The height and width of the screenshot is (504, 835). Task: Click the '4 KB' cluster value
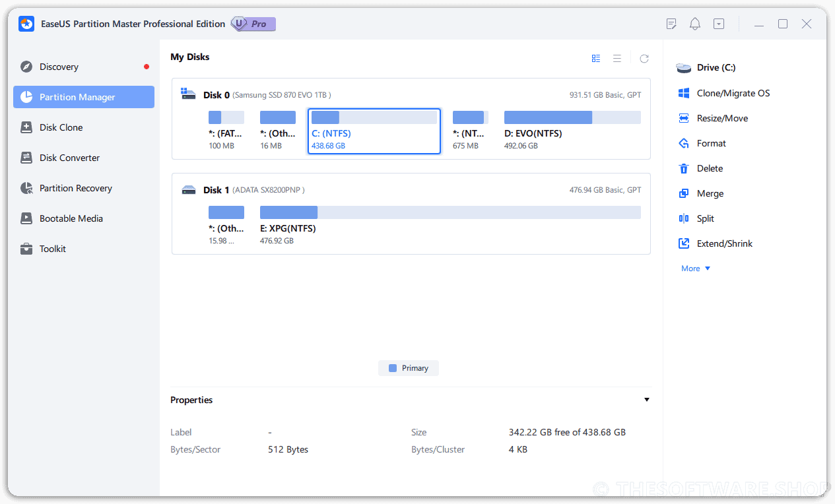point(518,449)
